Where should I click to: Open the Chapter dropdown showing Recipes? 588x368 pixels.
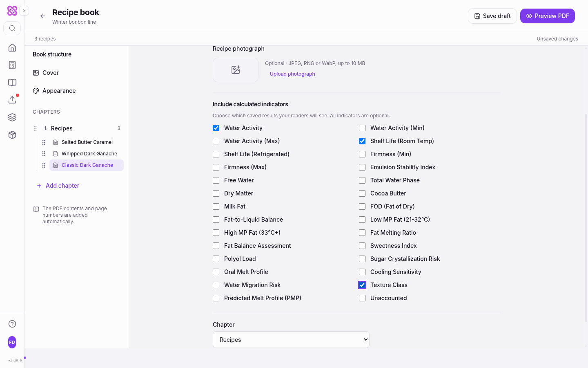tap(291, 340)
